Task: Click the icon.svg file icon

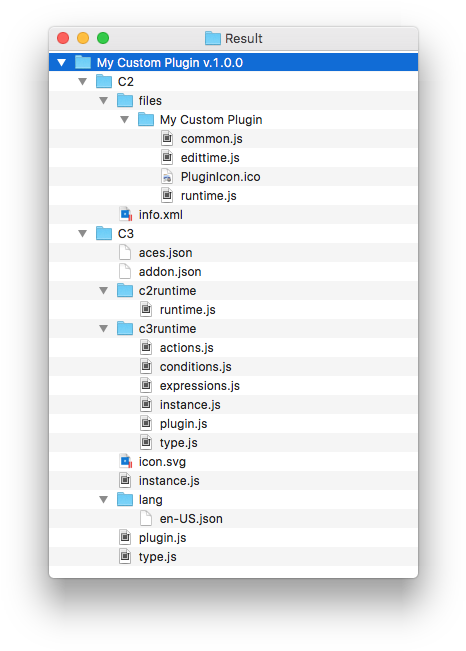Action: [125, 462]
